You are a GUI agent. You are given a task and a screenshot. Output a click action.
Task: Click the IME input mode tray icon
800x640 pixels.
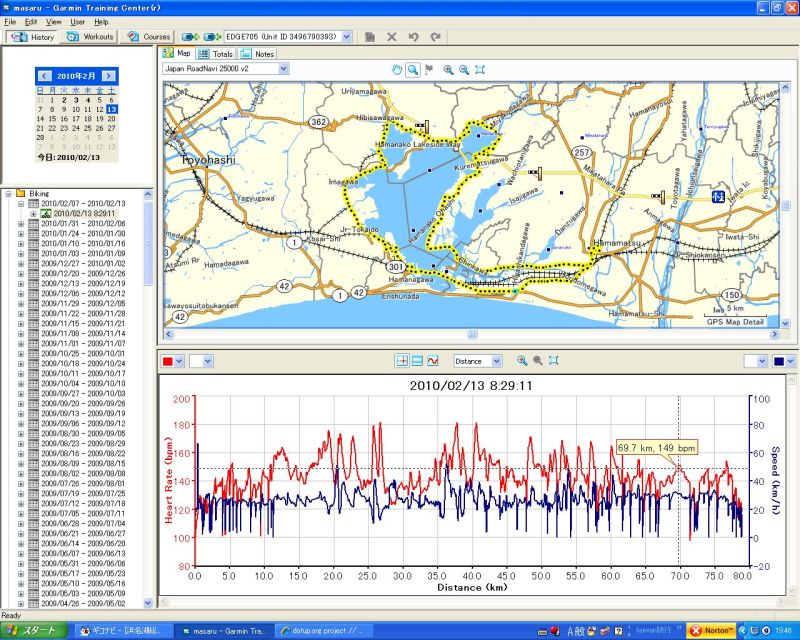pos(577,631)
